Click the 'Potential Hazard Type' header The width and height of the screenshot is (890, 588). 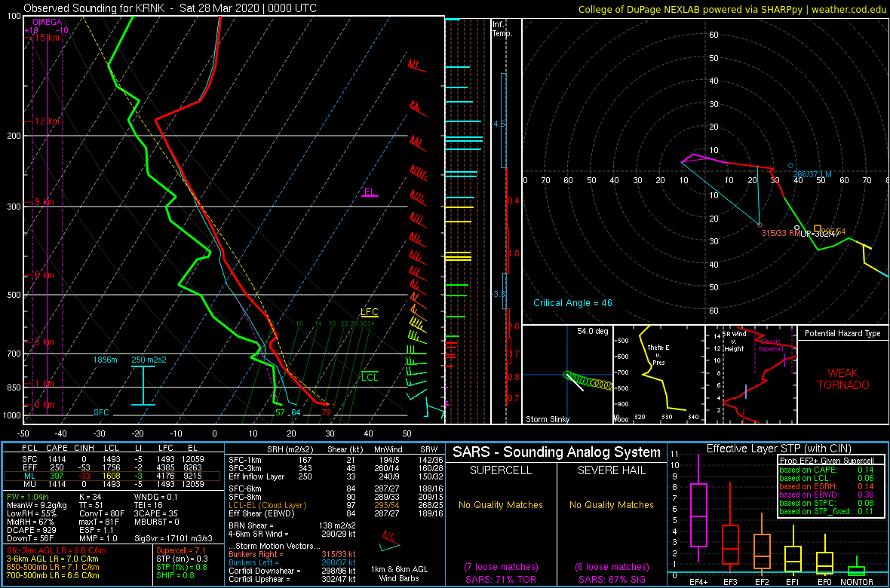(x=842, y=333)
